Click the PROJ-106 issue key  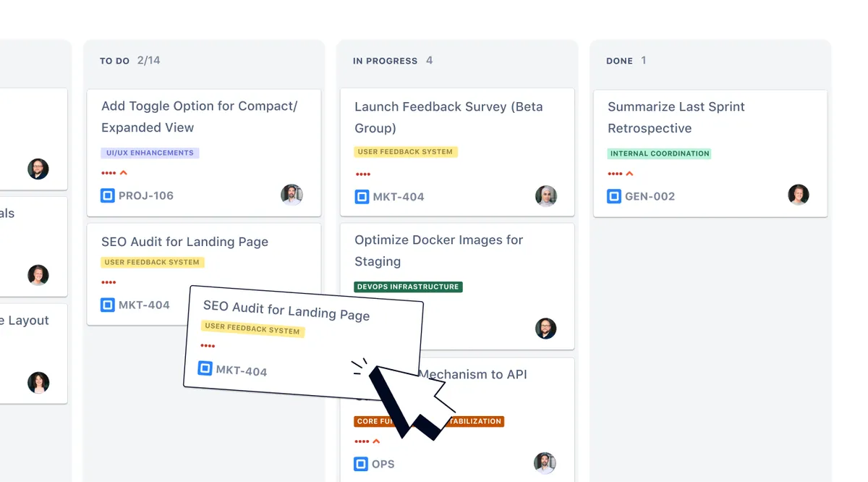(x=146, y=195)
